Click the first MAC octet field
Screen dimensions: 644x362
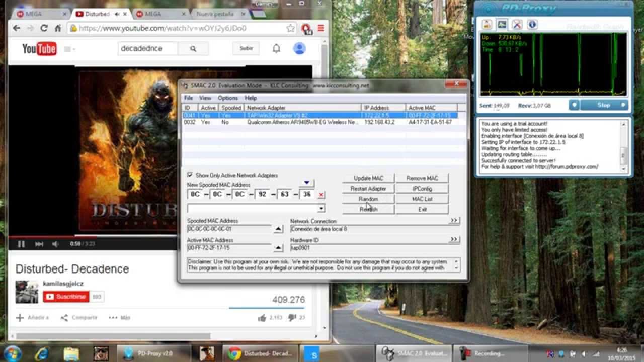(195, 195)
